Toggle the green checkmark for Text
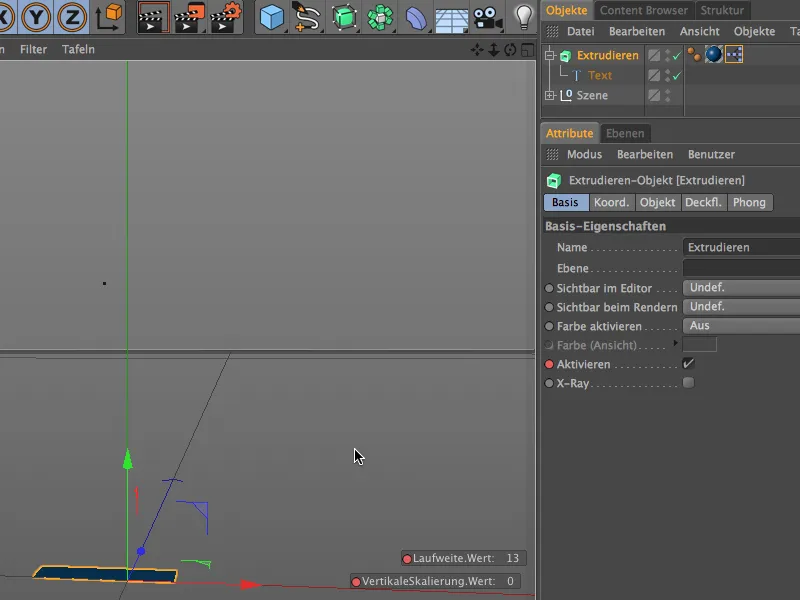The image size is (800, 600). (677, 76)
